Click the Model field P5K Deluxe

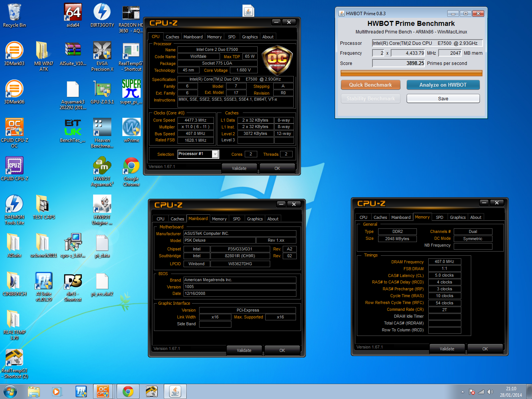click(220, 240)
